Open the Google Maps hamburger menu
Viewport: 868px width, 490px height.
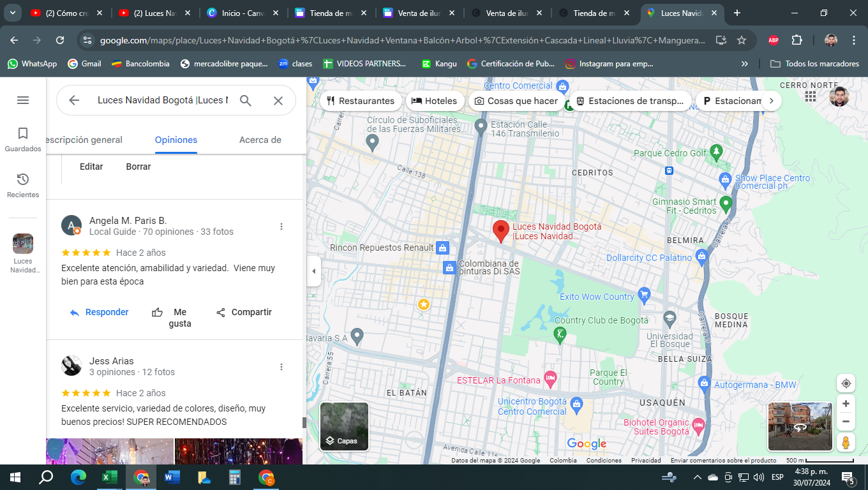tap(23, 100)
